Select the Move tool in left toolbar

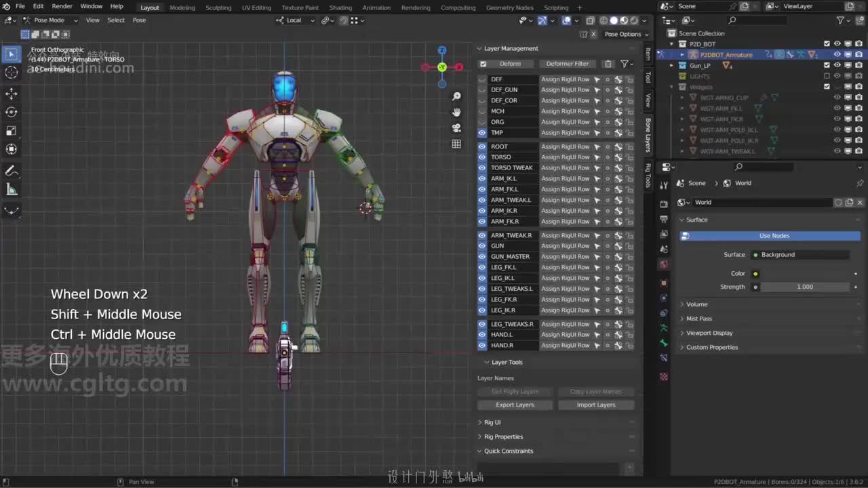[12, 94]
